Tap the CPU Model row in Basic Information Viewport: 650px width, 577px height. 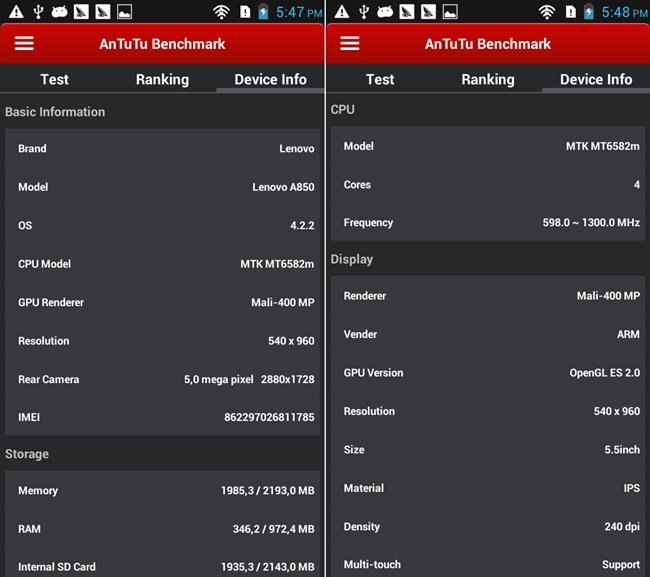pyautogui.click(x=162, y=264)
